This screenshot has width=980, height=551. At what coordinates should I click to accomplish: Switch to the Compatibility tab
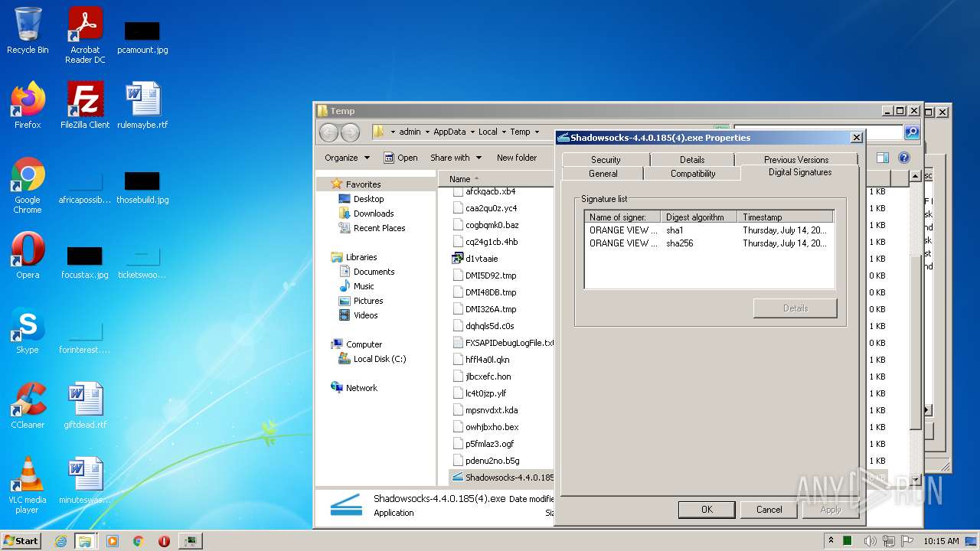pos(693,174)
